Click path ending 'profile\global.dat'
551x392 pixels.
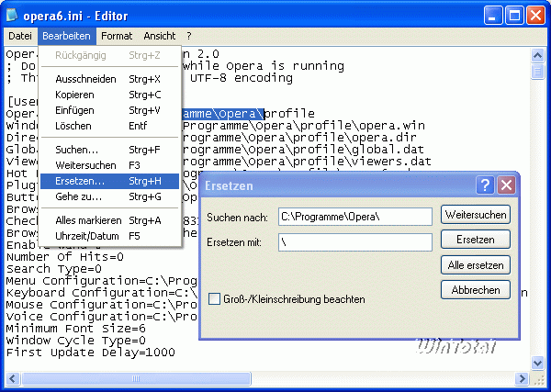pos(303,150)
